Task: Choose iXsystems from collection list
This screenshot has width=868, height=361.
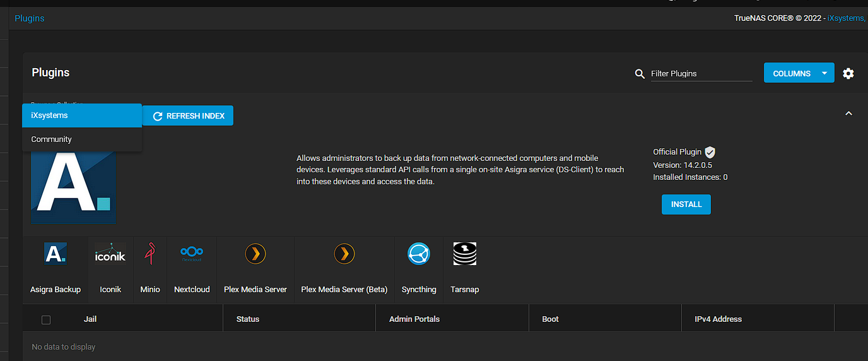Action: coord(82,115)
